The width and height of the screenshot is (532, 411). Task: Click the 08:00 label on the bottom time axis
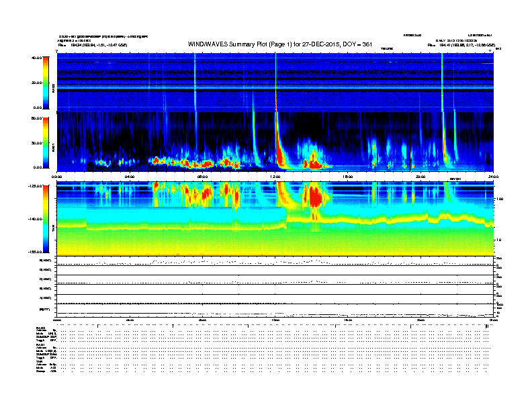pyautogui.click(x=202, y=320)
